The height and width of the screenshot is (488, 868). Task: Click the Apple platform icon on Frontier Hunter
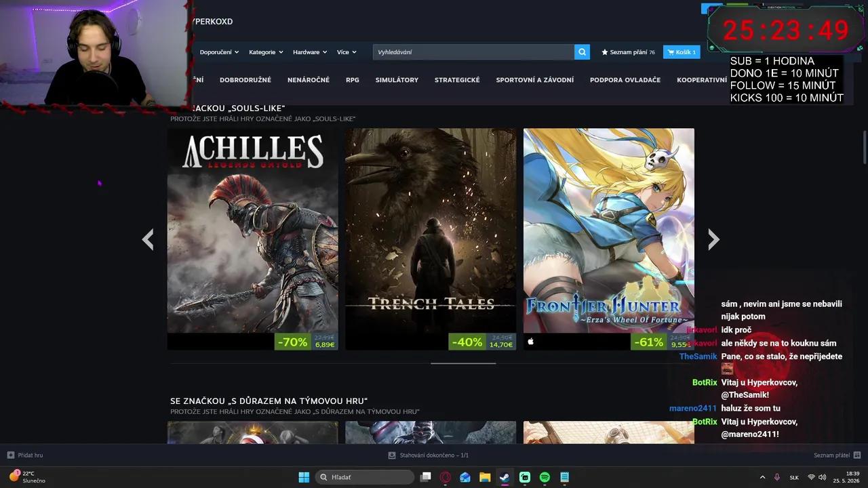click(531, 342)
